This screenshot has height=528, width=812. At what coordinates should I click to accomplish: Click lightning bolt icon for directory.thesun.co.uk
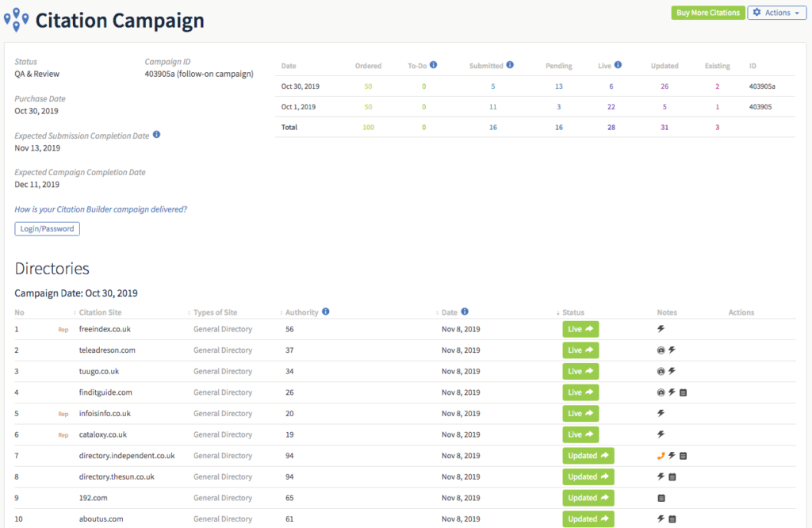[661, 476]
